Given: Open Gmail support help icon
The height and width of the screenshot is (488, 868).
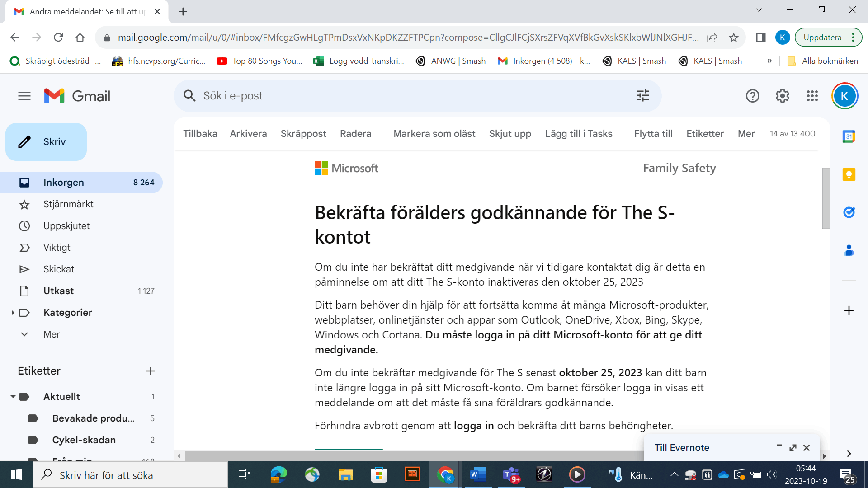Looking at the screenshot, I should 752,96.
